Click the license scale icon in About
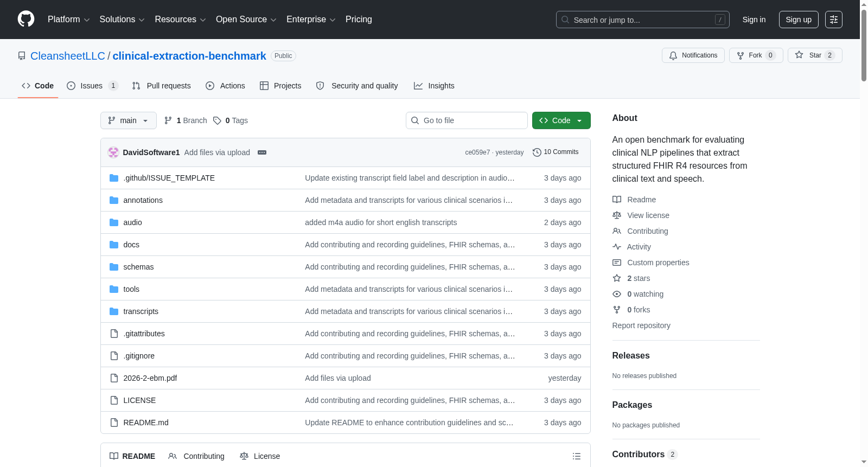The image size is (868, 467). point(617,215)
